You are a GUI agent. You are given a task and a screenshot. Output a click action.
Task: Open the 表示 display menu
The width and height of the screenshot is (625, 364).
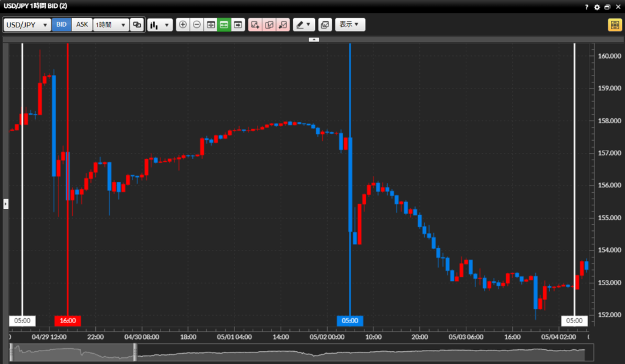click(x=350, y=25)
